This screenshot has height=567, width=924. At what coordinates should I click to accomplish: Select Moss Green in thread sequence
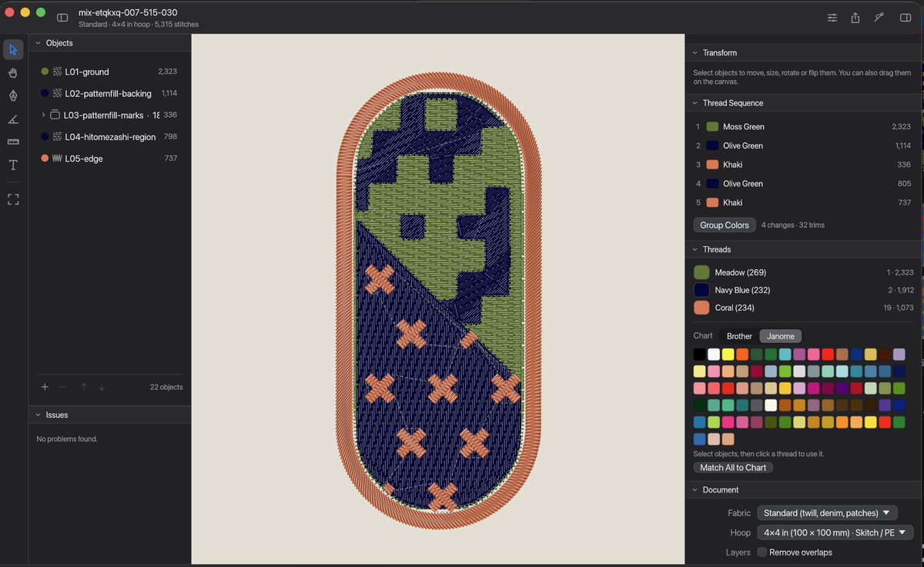point(802,126)
